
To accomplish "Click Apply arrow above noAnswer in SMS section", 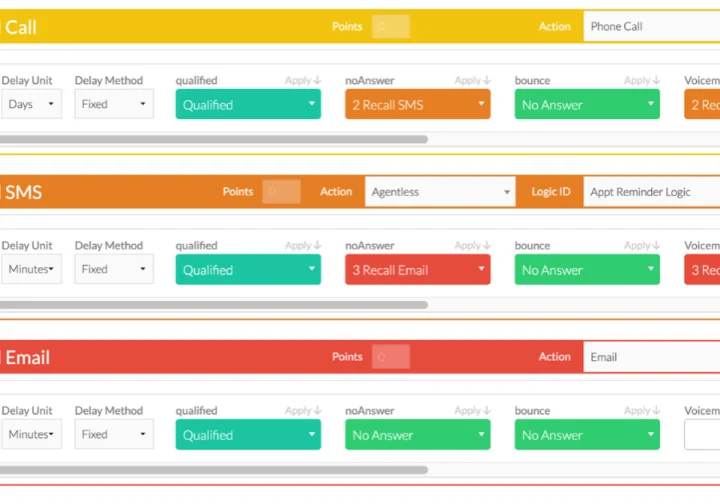I will click(x=472, y=245).
